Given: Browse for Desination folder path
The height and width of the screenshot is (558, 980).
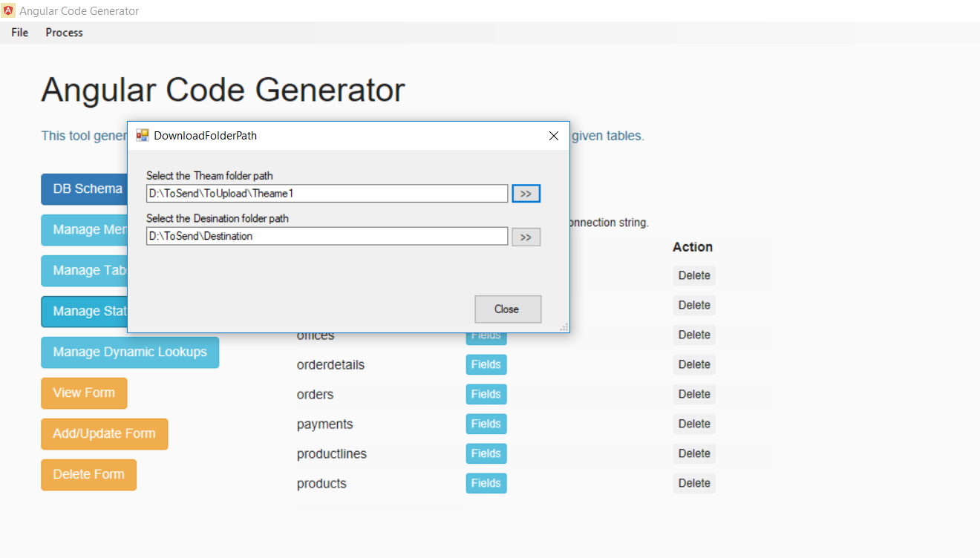Looking at the screenshot, I should (x=526, y=237).
